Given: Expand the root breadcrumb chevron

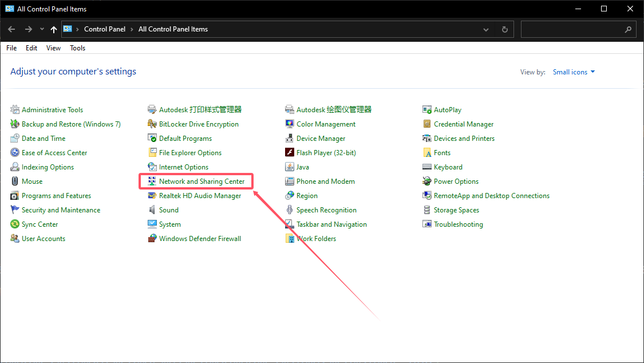Looking at the screenshot, I should coord(77,30).
